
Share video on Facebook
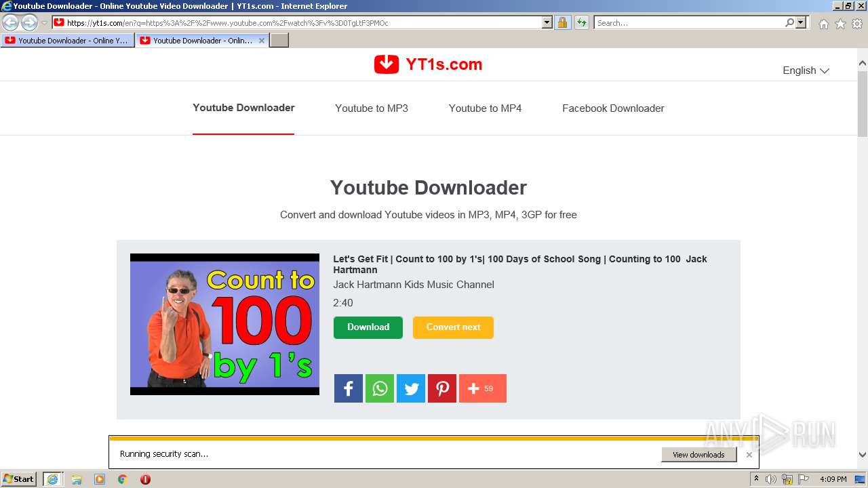pos(349,388)
